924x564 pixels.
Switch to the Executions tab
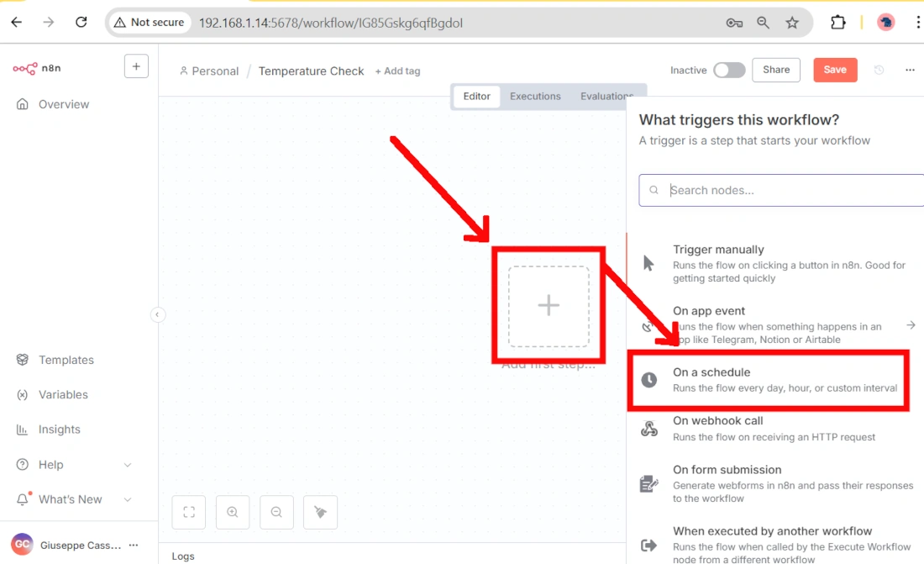click(x=535, y=97)
